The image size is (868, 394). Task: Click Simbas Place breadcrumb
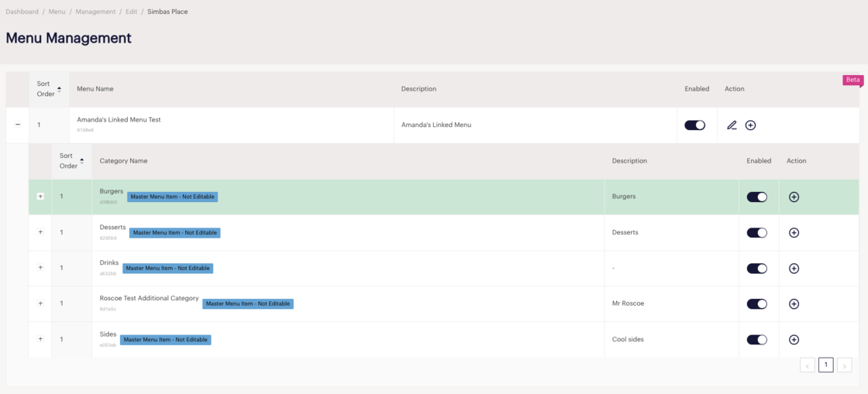167,12
